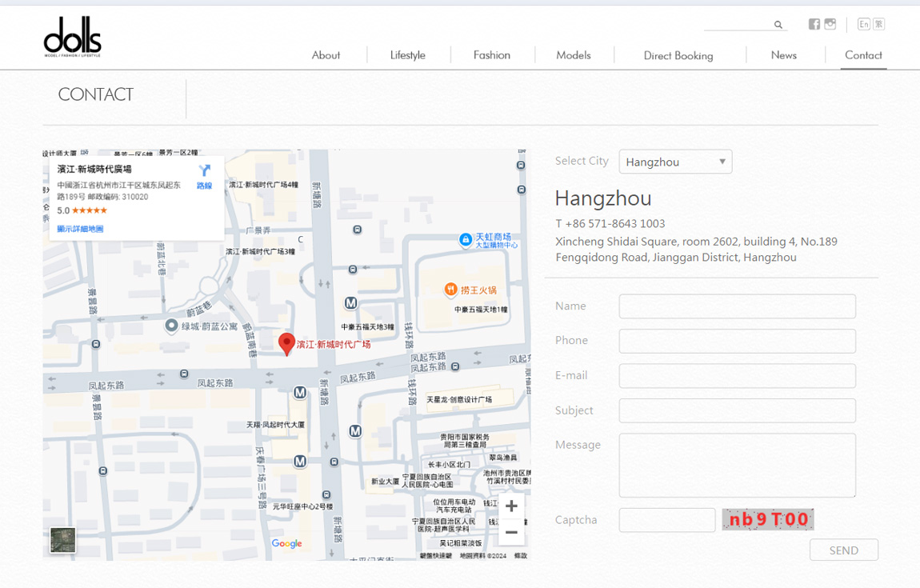Click the search magnifier icon
920x588 pixels.
coord(778,25)
